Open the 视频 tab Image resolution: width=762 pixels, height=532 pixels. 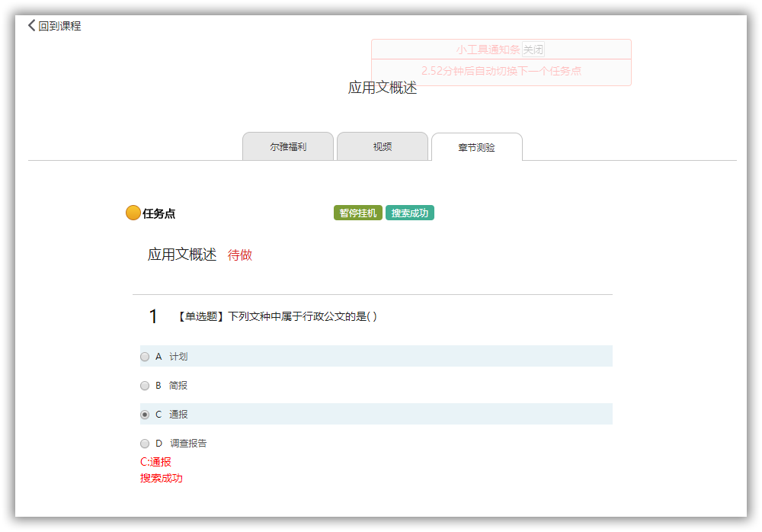point(383,147)
